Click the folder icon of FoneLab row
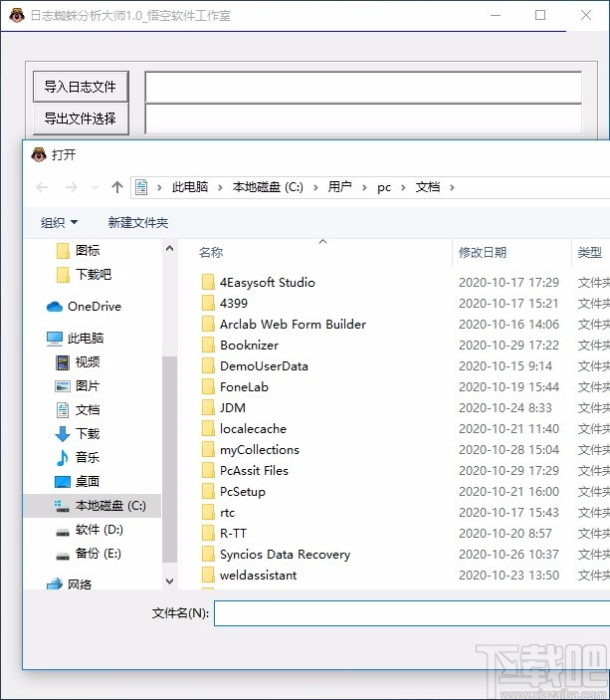610x700 pixels. [208, 387]
